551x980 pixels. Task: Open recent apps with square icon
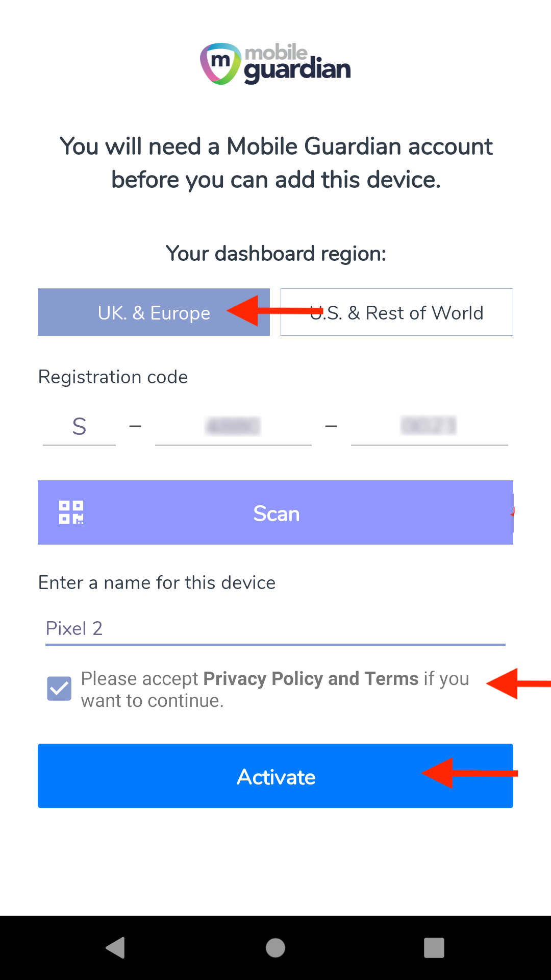(x=434, y=948)
